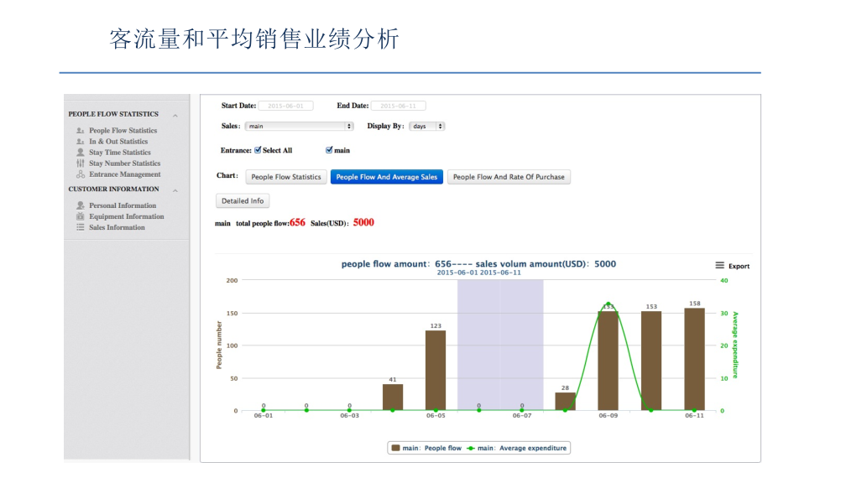
Task: Switch chart to People Flow Statistics
Action: pyautogui.click(x=286, y=177)
